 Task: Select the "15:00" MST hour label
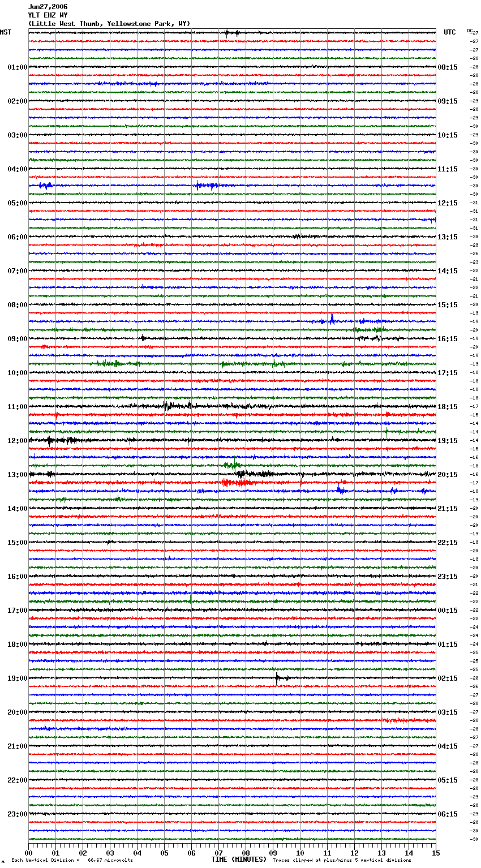pos(18,543)
